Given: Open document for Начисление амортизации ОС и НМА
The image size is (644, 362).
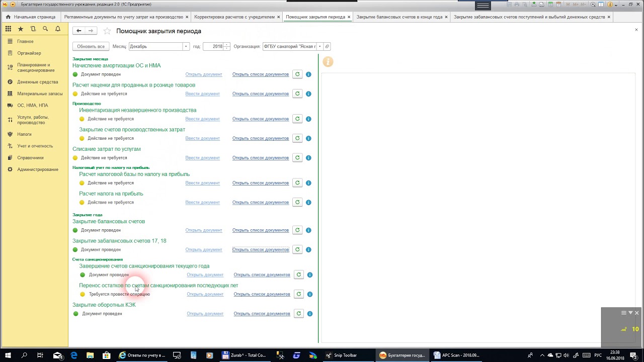Looking at the screenshot, I should (x=204, y=74).
